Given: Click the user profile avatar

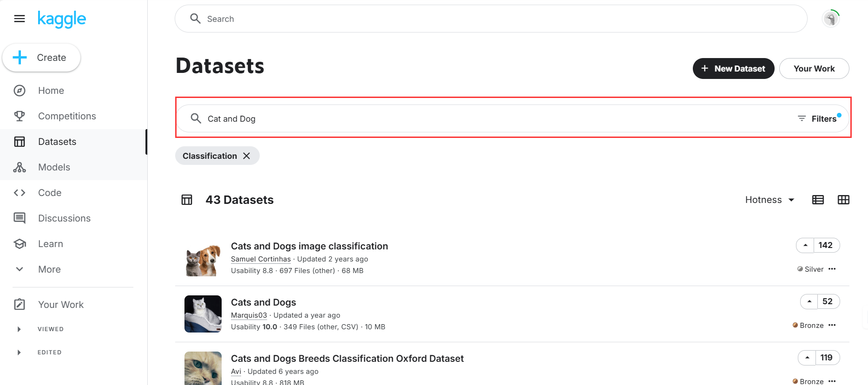Looking at the screenshot, I should point(831,19).
